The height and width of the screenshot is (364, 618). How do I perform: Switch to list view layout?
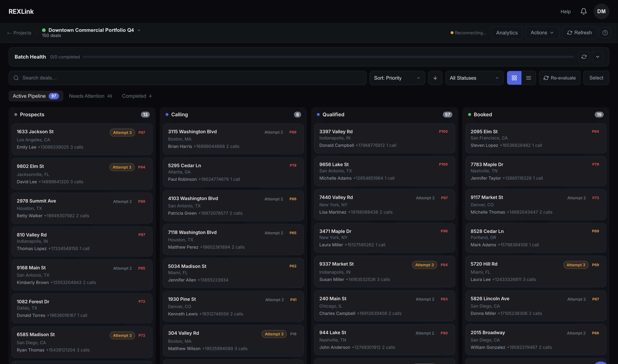[x=529, y=78]
